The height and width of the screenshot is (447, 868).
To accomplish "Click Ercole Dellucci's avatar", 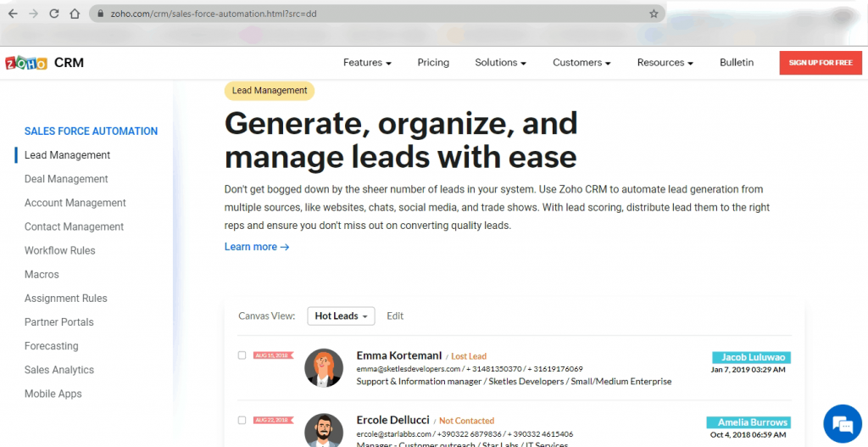I will point(324,430).
